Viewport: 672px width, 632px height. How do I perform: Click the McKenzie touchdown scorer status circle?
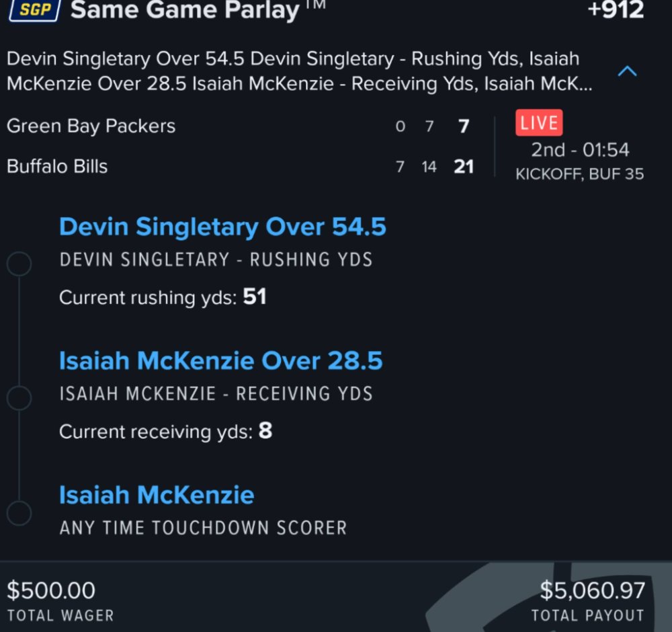tap(19, 513)
